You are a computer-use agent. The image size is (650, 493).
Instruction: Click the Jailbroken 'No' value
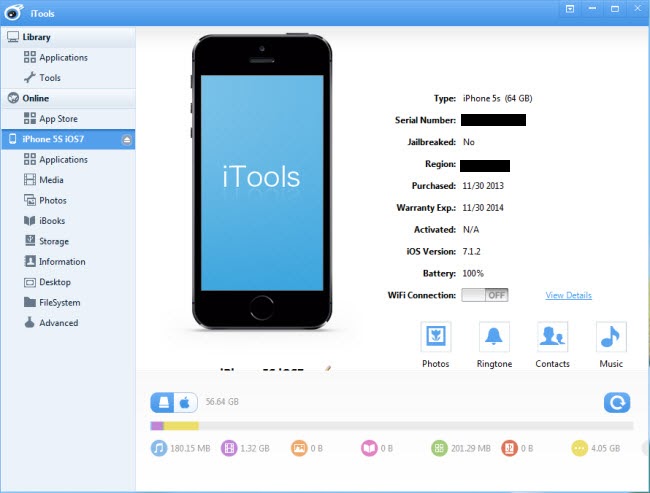point(469,142)
